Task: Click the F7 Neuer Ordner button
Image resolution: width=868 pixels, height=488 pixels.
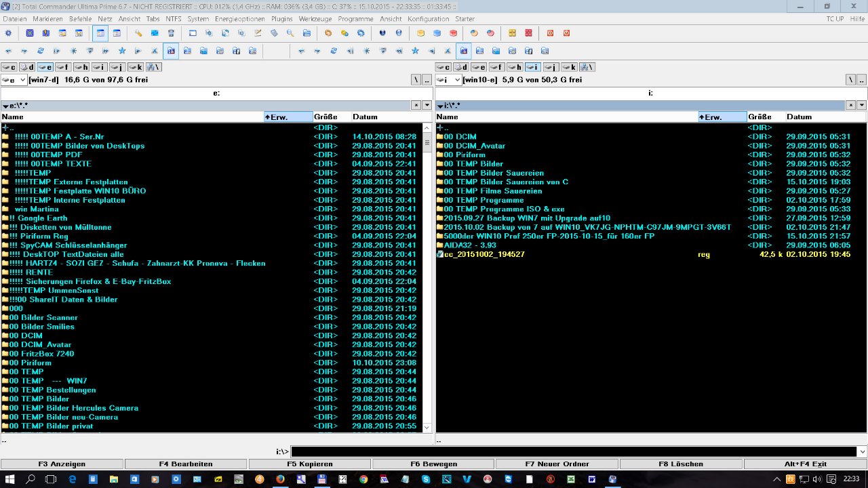Action: [557, 464]
